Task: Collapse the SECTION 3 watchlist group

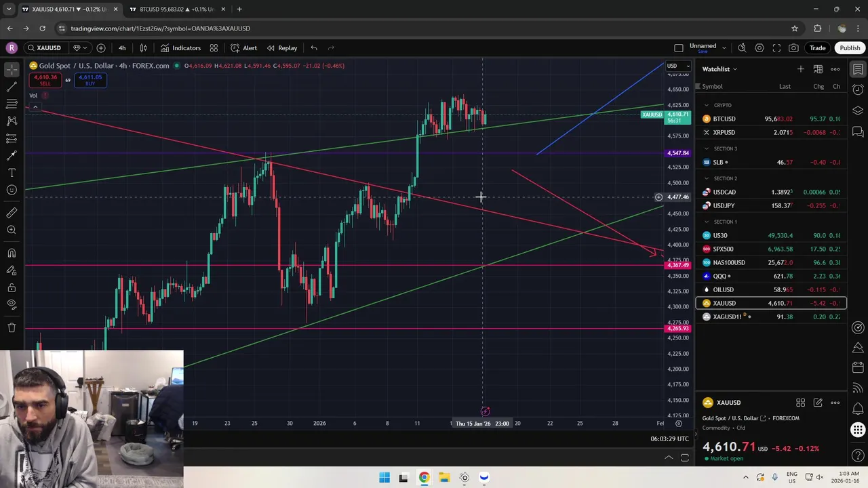Action: point(707,148)
